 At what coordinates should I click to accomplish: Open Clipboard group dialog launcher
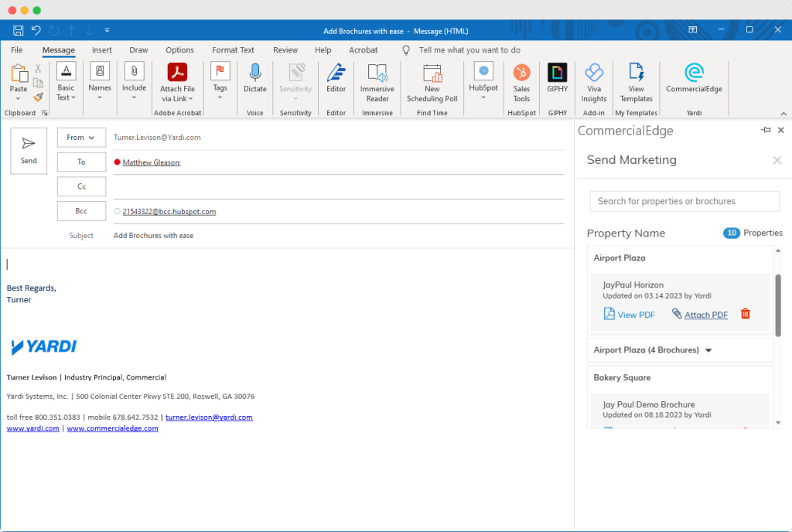coord(45,113)
